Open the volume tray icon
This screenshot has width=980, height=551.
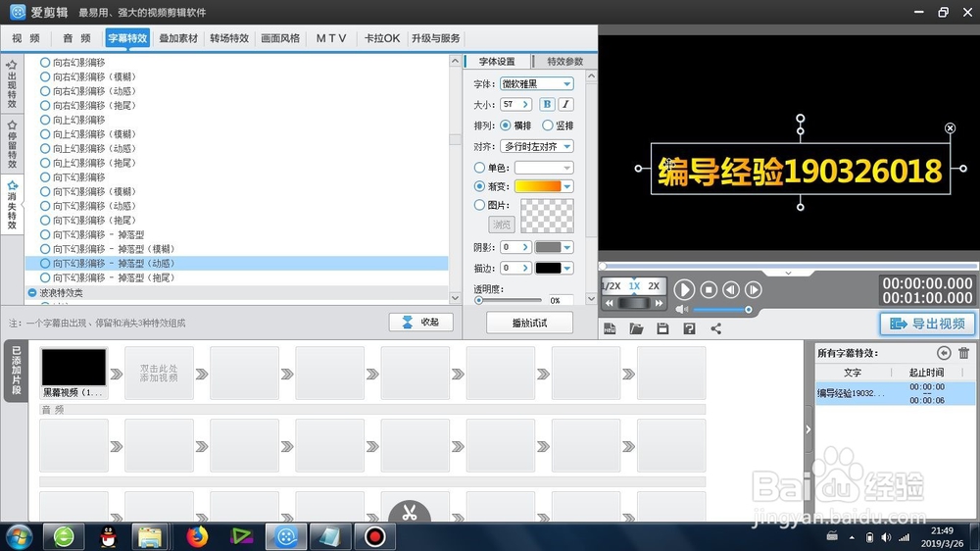886,537
